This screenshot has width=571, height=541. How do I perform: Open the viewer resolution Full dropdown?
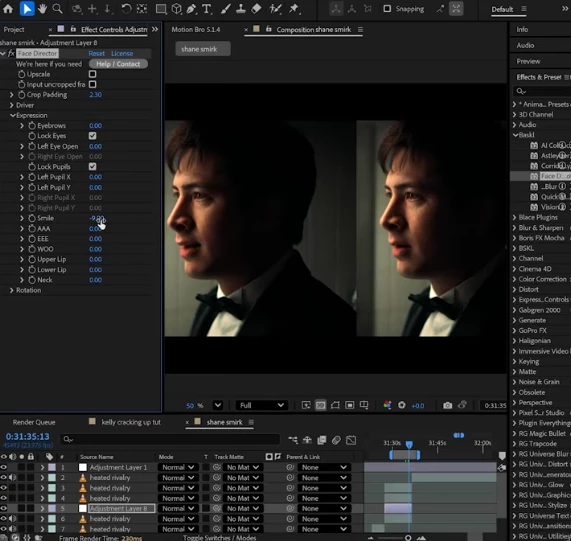click(x=261, y=405)
